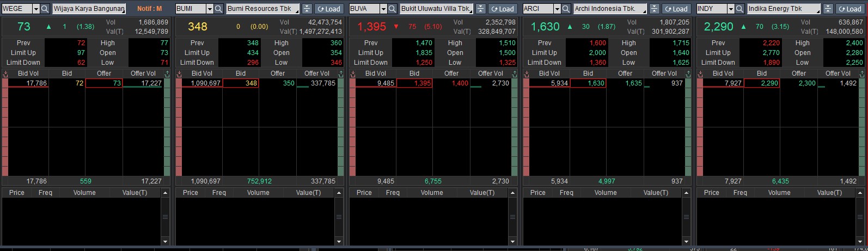Select BUVA bid price 1,395 cell
This screenshot has width=868, height=251.
click(x=414, y=83)
